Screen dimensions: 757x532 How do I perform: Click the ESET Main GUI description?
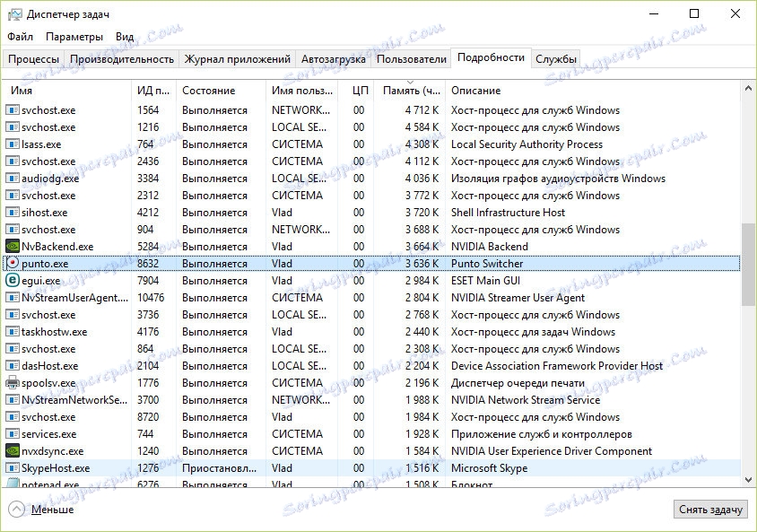point(485,281)
